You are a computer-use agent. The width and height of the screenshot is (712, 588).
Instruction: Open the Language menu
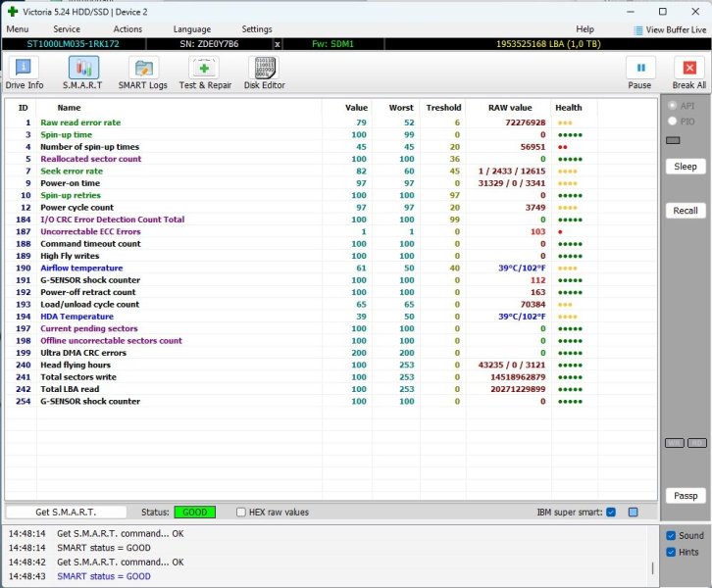[x=191, y=29]
